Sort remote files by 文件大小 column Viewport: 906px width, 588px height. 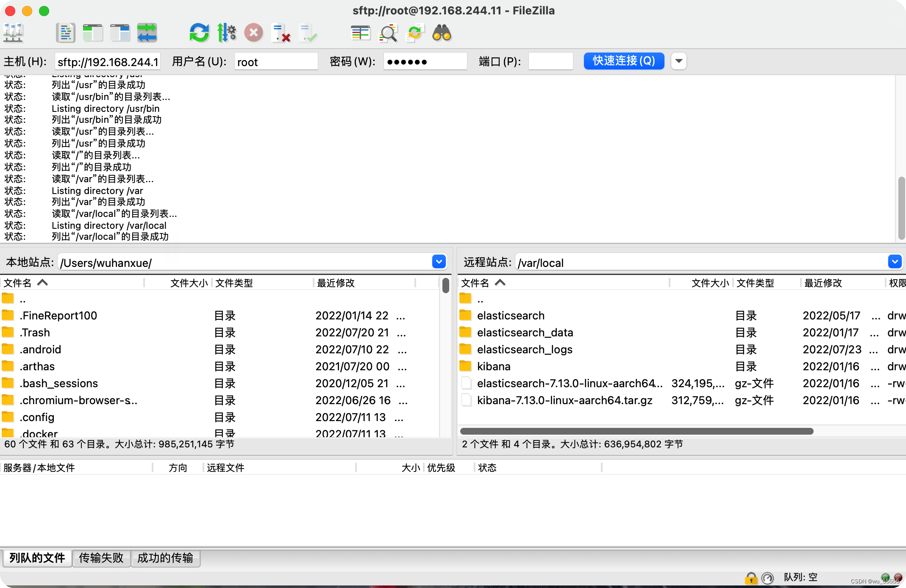click(702, 283)
